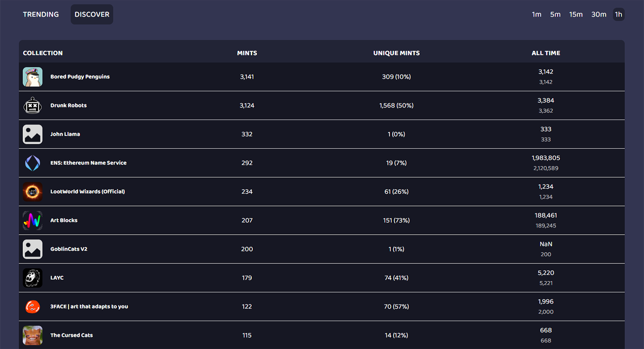Open the LAYC collection name
The width and height of the screenshot is (644, 349).
[x=57, y=278]
